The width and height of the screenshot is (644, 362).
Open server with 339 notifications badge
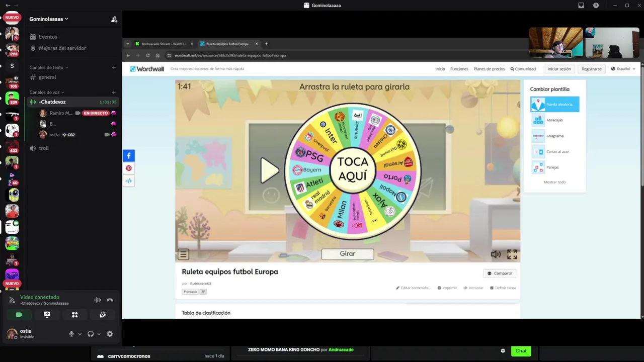coord(12,98)
